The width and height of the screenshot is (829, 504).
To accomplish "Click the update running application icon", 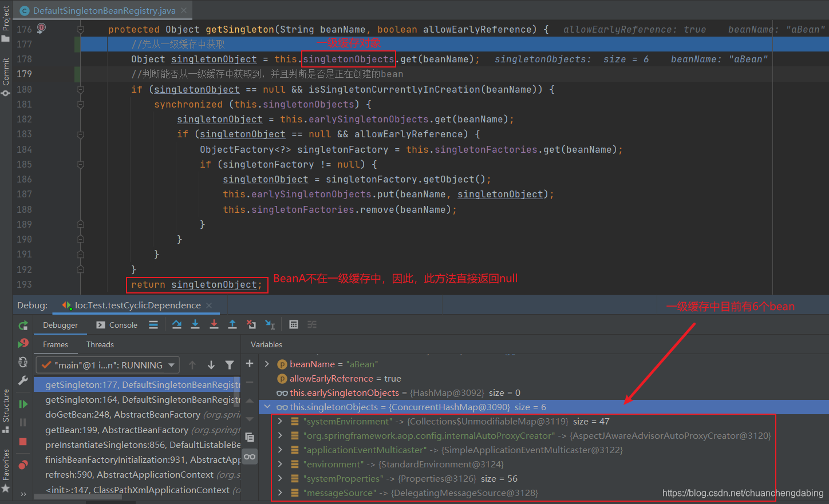I will [23, 362].
